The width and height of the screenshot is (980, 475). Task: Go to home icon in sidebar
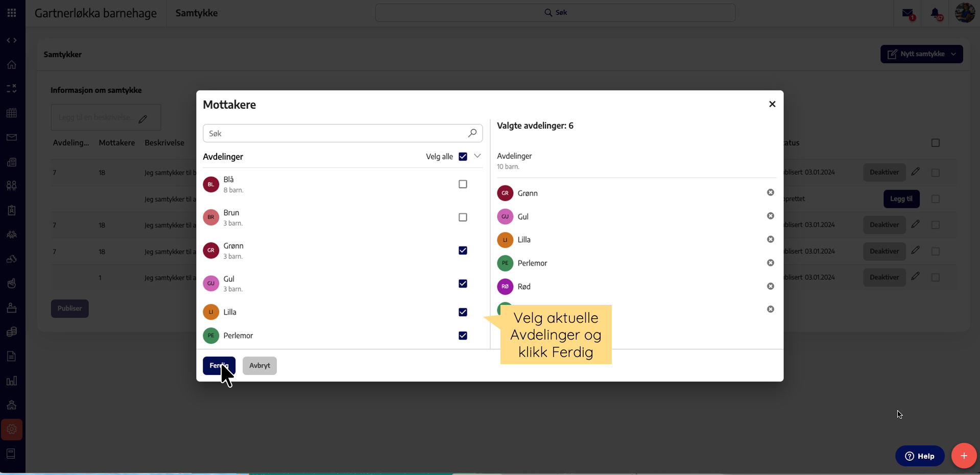pos(12,65)
